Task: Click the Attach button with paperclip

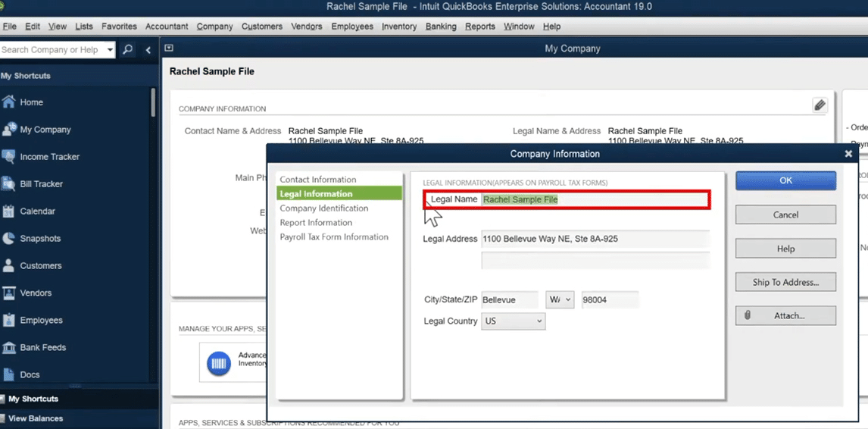Action: (785, 315)
